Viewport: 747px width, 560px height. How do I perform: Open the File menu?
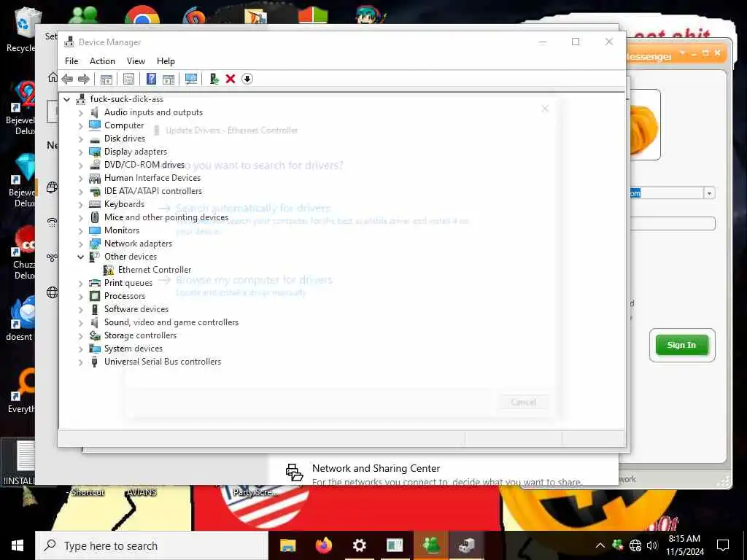coord(71,61)
